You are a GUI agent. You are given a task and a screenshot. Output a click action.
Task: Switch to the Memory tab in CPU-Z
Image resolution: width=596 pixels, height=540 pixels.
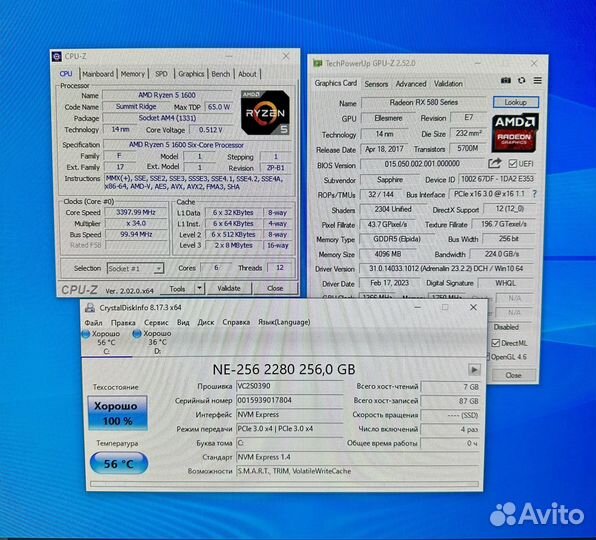[133, 74]
